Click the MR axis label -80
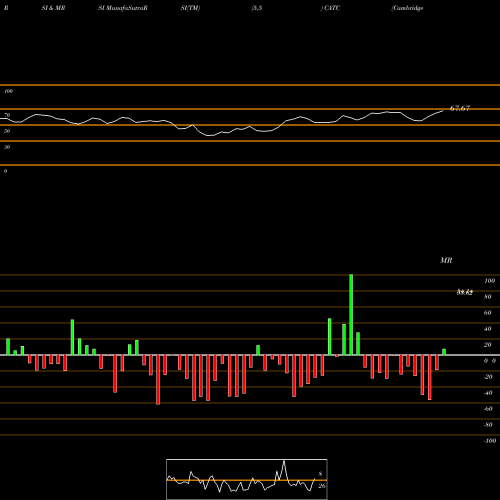The image size is (500, 500). point(488,425)
